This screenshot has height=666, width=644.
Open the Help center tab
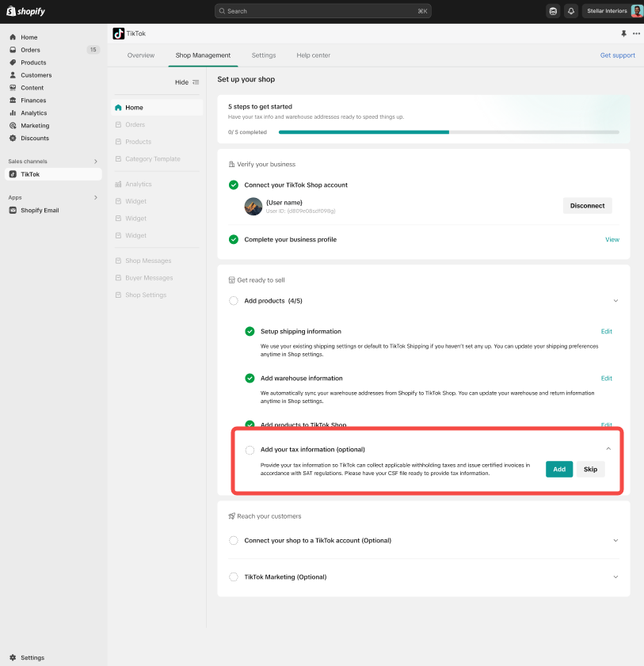(x=313, y=55)
